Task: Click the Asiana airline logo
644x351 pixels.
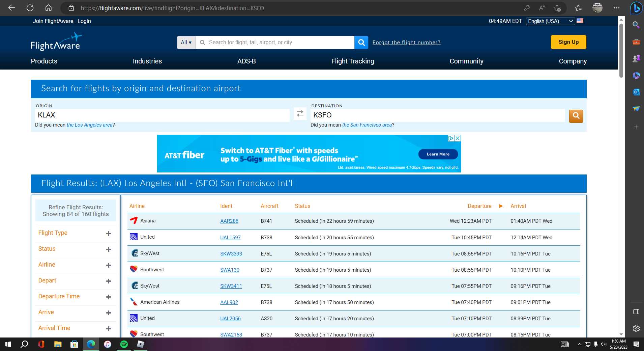Action: pyautogui.click(x=134, y=220)
